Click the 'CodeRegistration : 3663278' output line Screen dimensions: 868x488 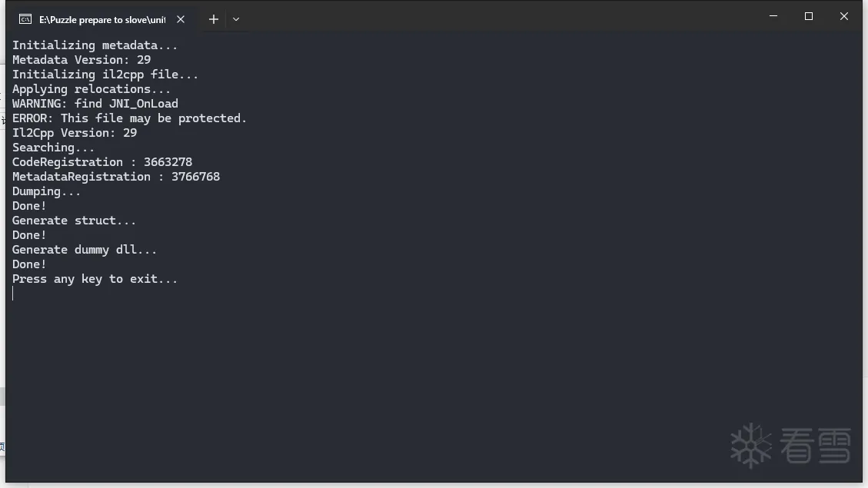[102, 162]
